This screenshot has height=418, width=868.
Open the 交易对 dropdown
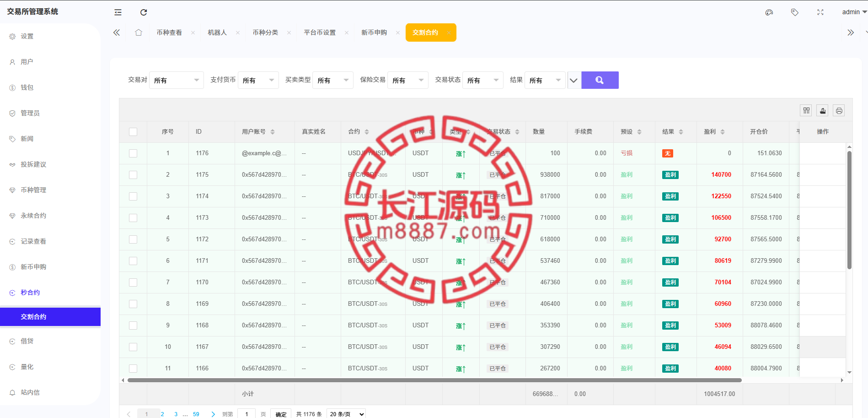[x=177, y=80]
